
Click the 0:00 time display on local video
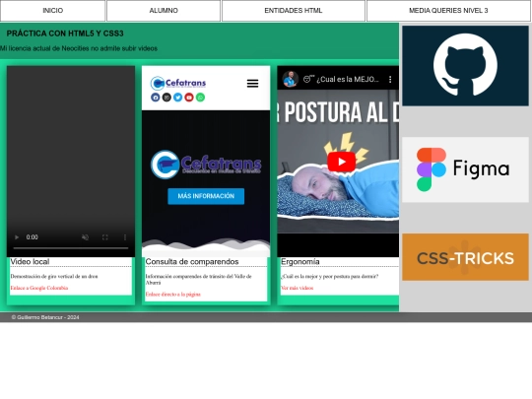33,237
